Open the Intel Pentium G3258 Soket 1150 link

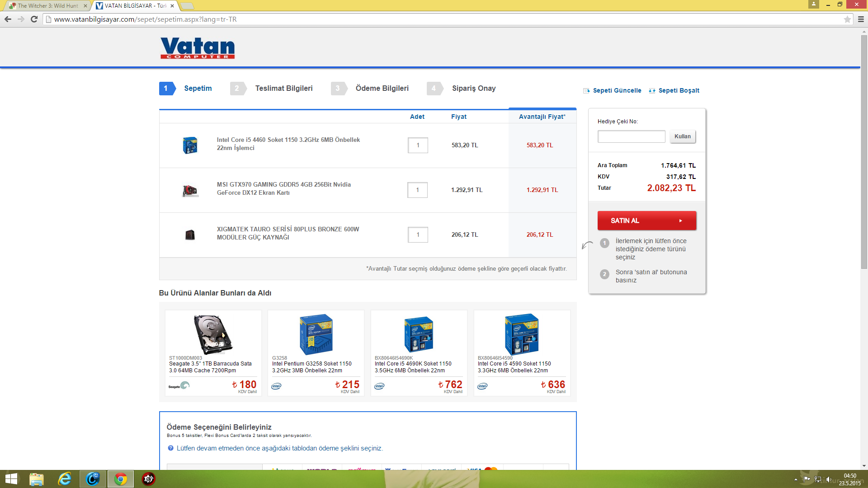tap(312, 367)
